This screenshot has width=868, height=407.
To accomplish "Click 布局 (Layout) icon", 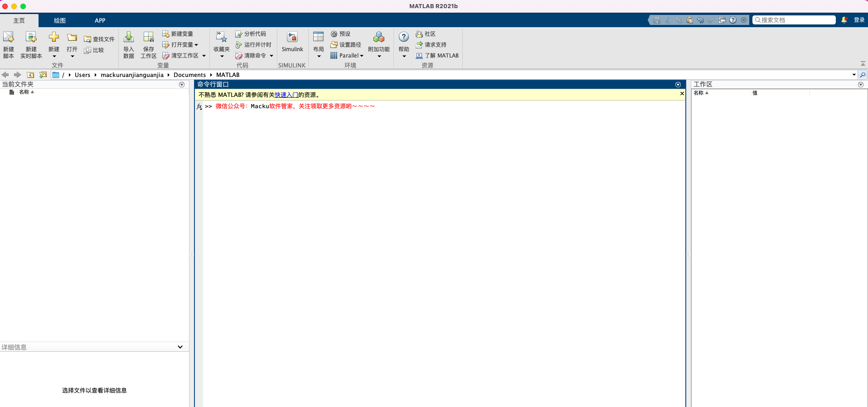I will click(319, 37).
